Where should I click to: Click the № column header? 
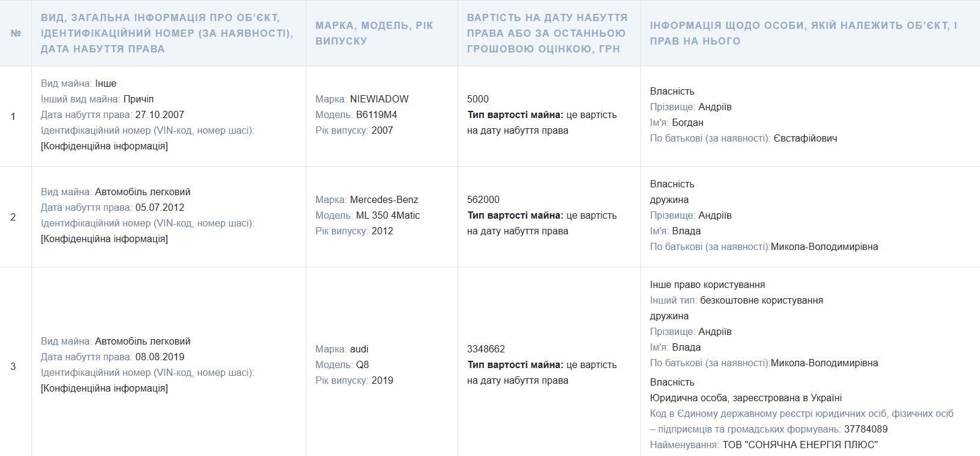[x=16, y=33]
